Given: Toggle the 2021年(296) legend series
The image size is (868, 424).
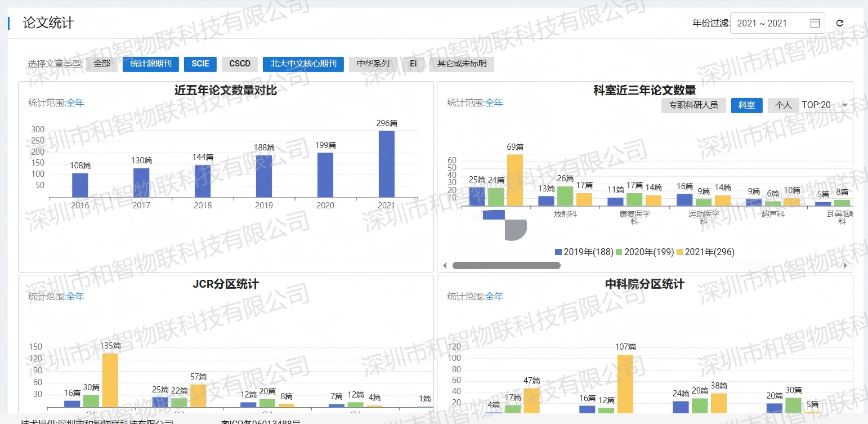Looking at the screenshot, I should (x=705, y=252).
